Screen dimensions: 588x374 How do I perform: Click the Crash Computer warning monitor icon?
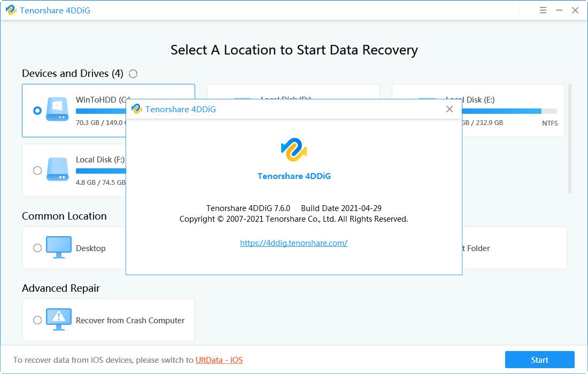pyautogui.click(x=58, y=320)
